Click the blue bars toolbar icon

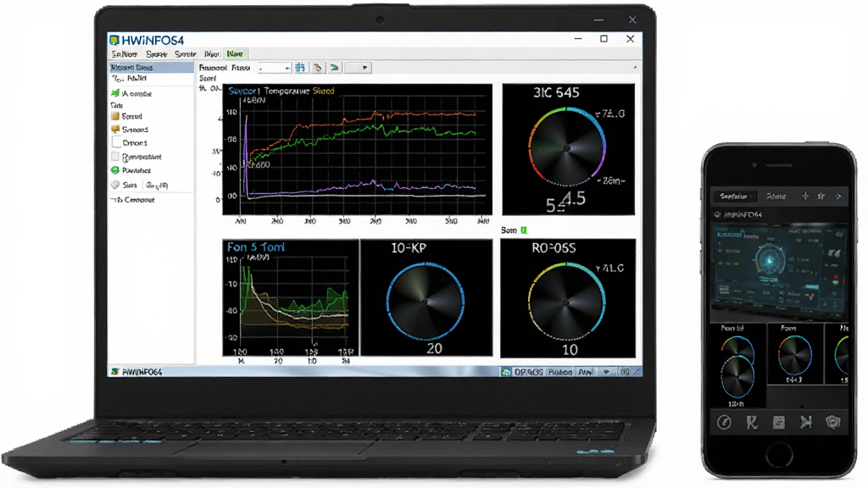click(300, 68)
